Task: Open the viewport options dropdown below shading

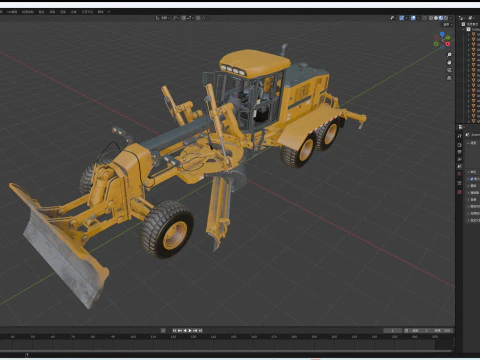Action: point(447,25)
